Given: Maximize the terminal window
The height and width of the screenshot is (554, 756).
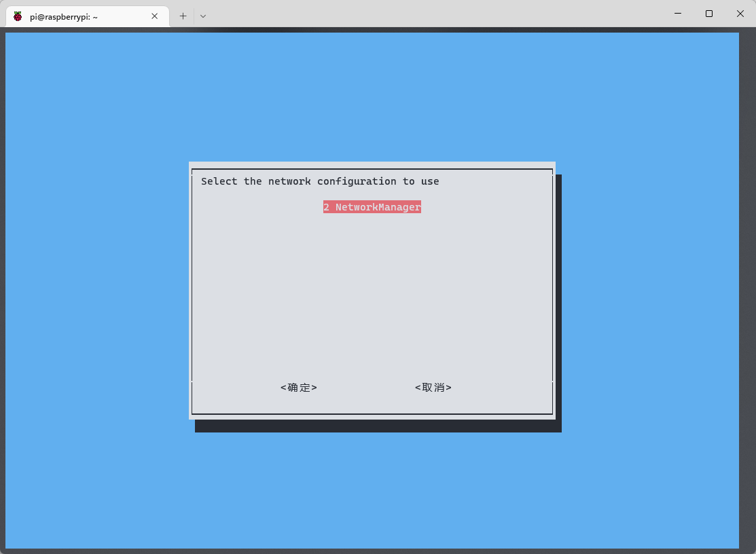Looking at the screenshot, I should point(708,14).
